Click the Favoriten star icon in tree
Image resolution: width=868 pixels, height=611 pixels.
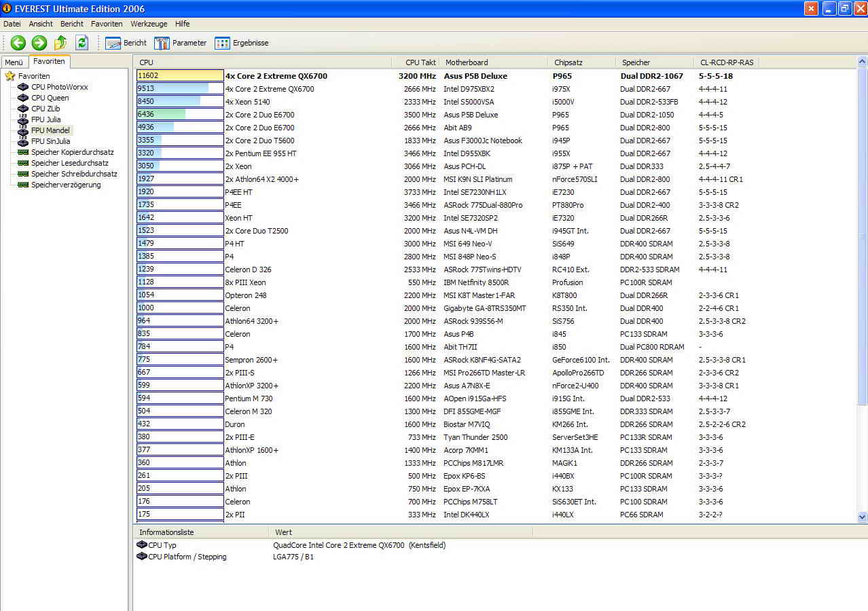(x=10, y=76)
